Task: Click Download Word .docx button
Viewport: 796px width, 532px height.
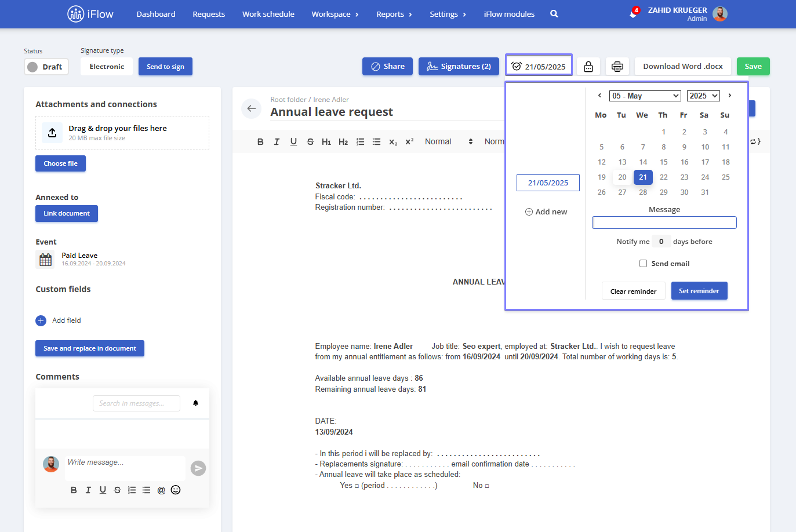Action: [683, 67]
